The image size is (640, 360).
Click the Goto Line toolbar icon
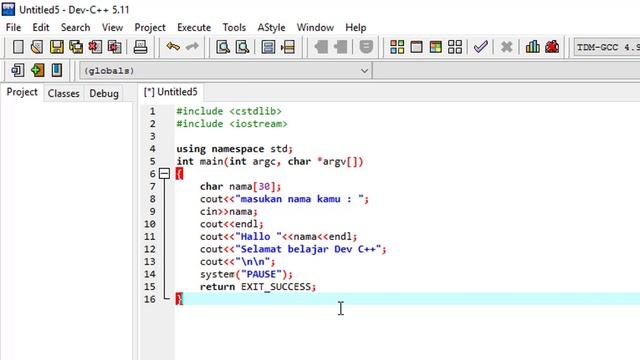(288, 47)
